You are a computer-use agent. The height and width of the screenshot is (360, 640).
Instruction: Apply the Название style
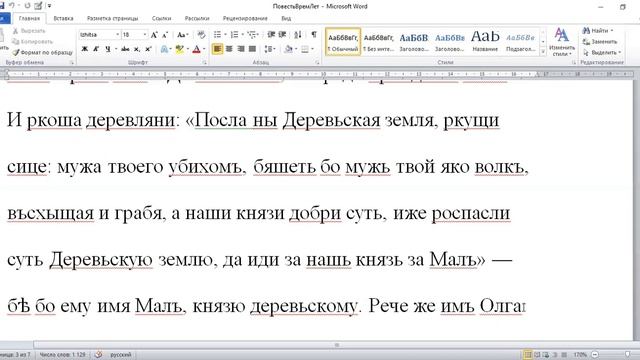click(485, 42)
